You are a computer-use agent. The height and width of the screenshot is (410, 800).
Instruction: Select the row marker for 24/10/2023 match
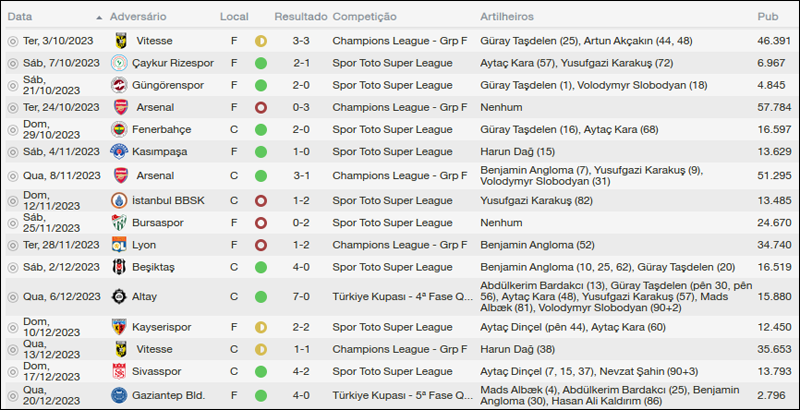12,107
